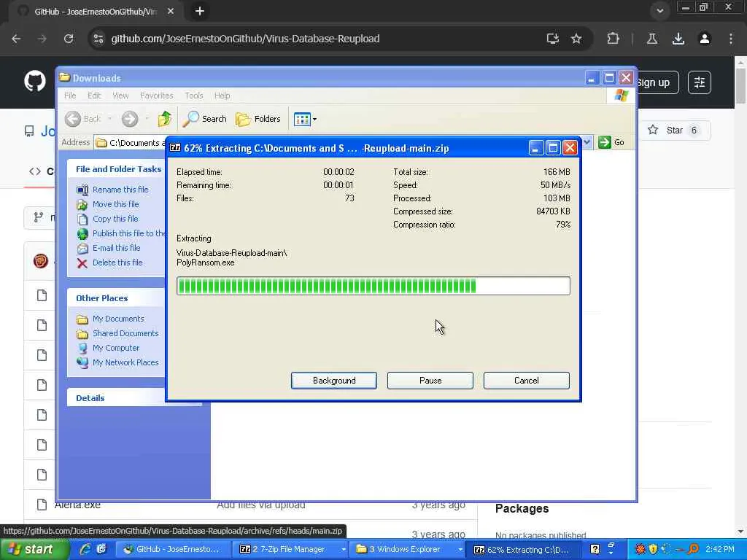Viewport: 747px width, 560px height.
Task: Toggle the Folders pane in Explorer
Action: tap(258, 119)
